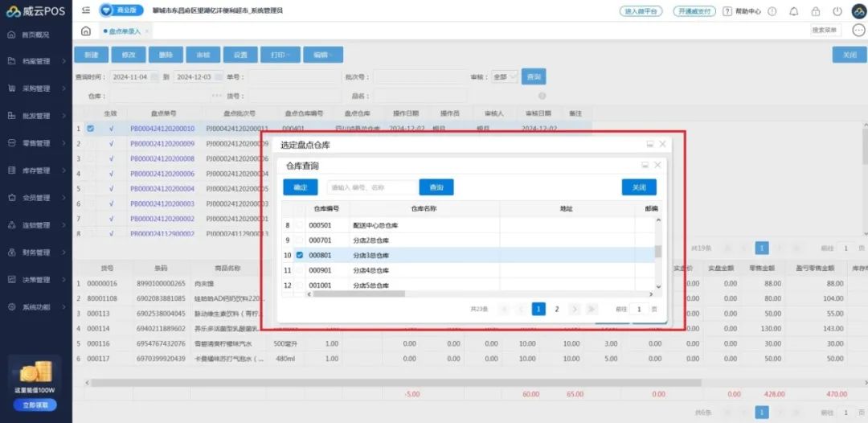
Task: Click the 确定 button in warehouse query dialog
Action: coord(300,187)
